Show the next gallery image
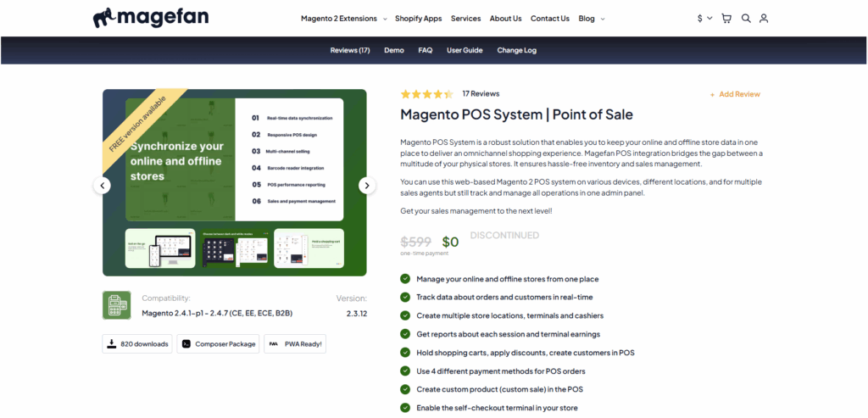 (367, 186)
